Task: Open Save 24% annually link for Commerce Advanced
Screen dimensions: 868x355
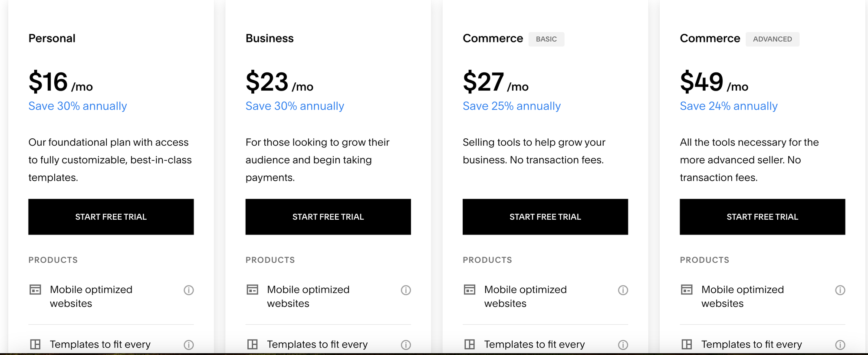Action: [729, 106]
